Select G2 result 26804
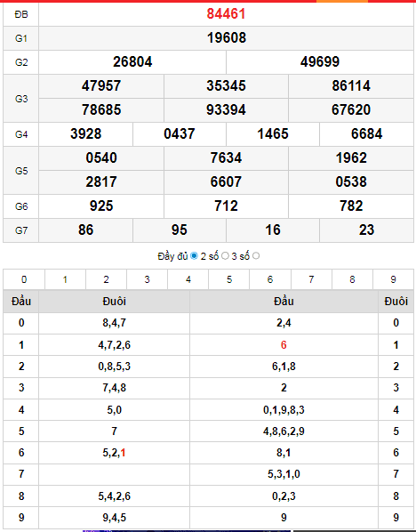The width and height of the screenshot is (416, 532). click(x=132, y=61)
